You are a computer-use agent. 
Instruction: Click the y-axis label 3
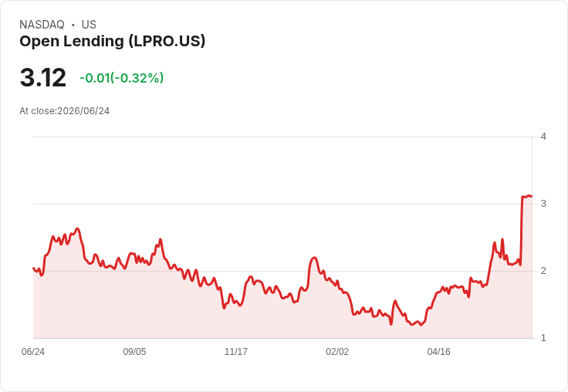(x=543, y=204)
